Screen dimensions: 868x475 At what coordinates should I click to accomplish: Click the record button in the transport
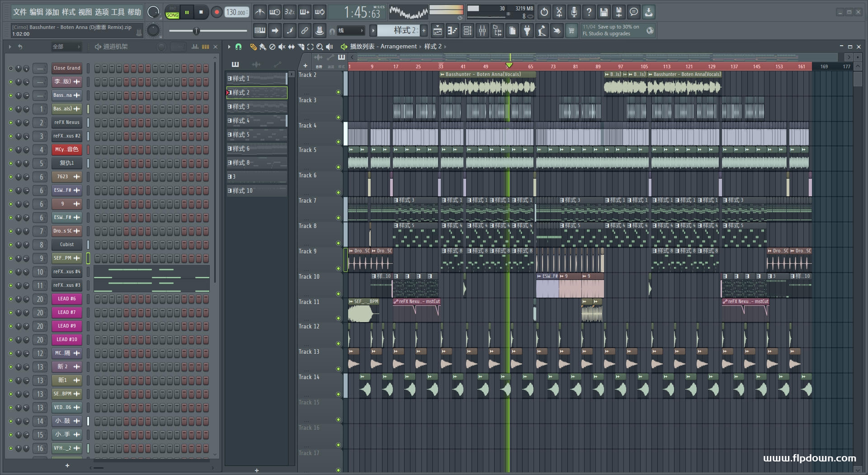point(217,12)
